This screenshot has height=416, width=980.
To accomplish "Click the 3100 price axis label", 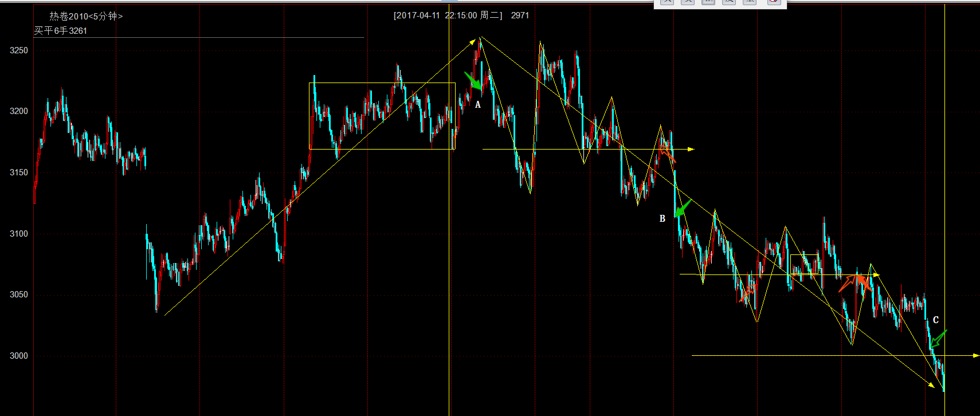I will tap(19, 234).
